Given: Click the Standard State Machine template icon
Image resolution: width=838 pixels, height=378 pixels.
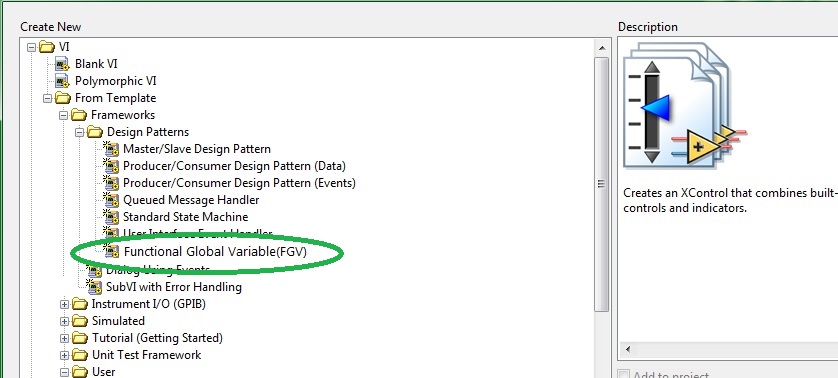Looking at the screenshot, I should click(x=111, y=217).
